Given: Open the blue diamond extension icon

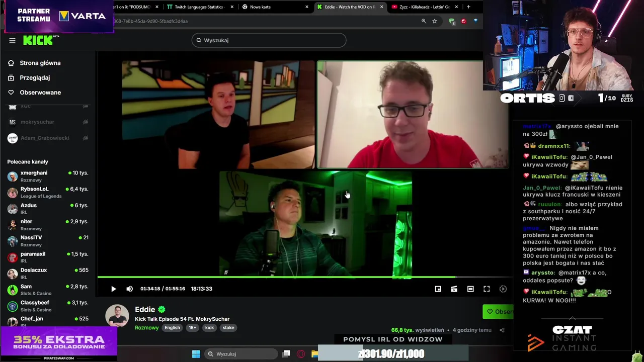Looking at the screenshot, I should [x=475, y=21].
